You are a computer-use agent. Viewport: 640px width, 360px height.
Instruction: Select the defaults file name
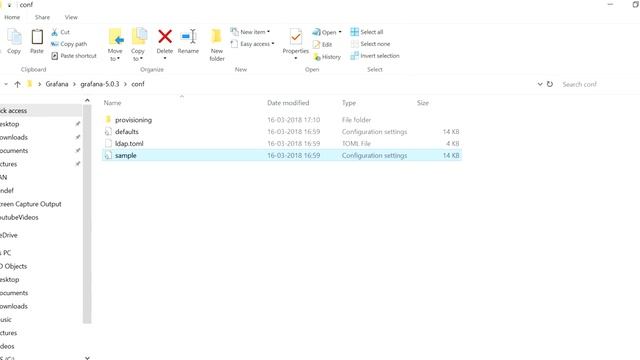point(127,131)
